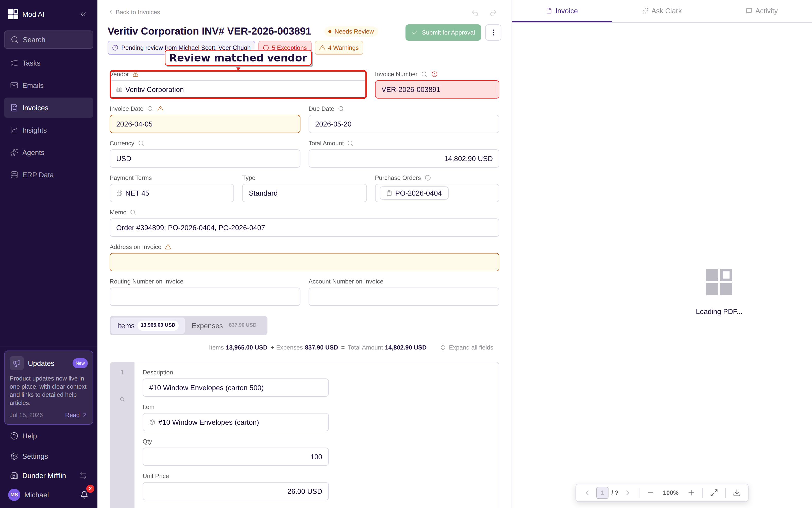Redo the last change
Image resolution: width=812 pixels, height=508 pixels.
[x=493, y=13]
